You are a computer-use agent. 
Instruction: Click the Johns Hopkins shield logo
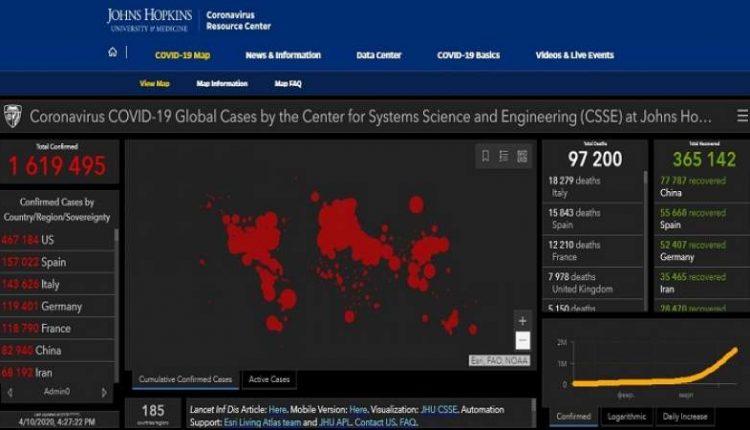point(13,116)
